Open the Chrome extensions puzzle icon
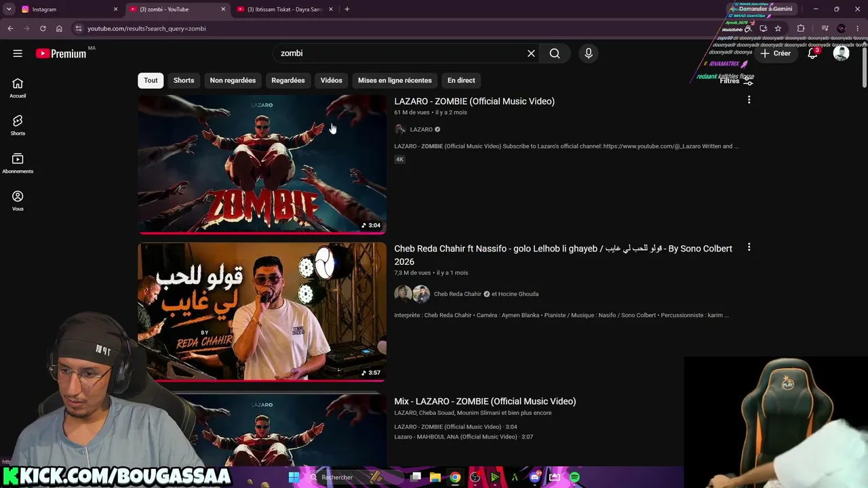Screen dimensions: 868x488 pos(801,28)
